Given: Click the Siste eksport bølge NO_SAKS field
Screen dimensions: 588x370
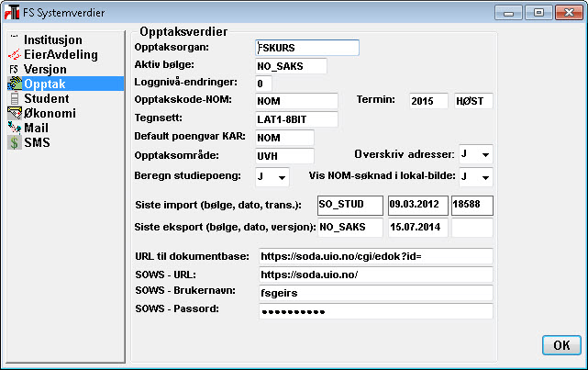Looking at the screenshot, I should tap(350, 227).
